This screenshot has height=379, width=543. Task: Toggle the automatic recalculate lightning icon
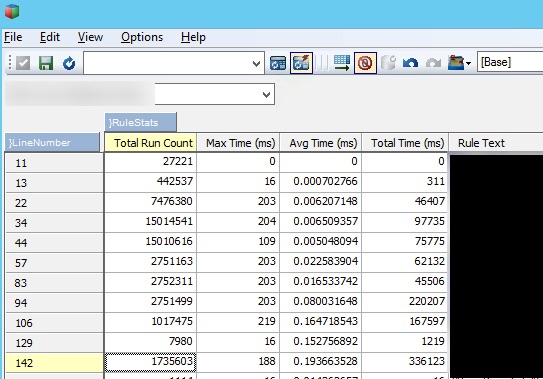pos(301,63)
